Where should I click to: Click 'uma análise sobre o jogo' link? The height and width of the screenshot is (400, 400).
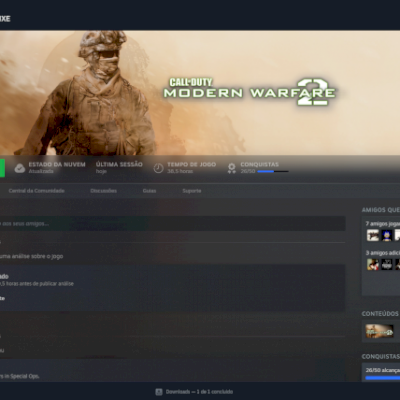(x=31, y=256)
